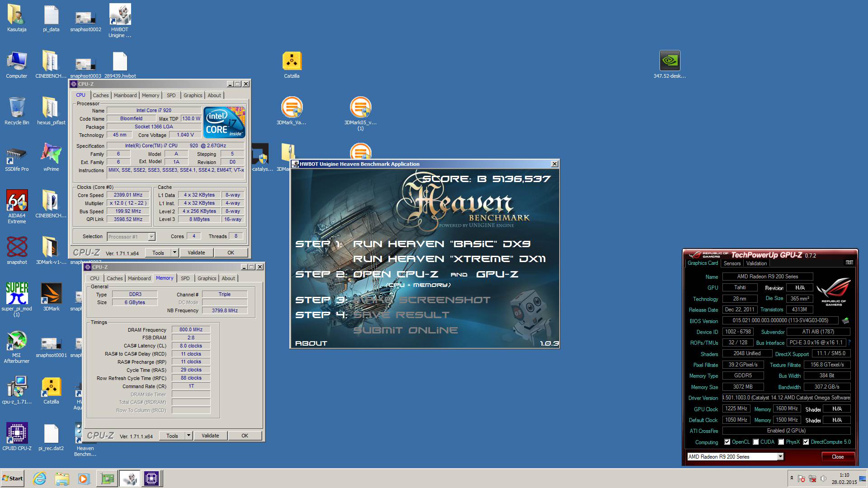Open CPUID CPU-Z desktop shortcut
The height and width of the screenshot is (488, 868).
pos(17,437)
